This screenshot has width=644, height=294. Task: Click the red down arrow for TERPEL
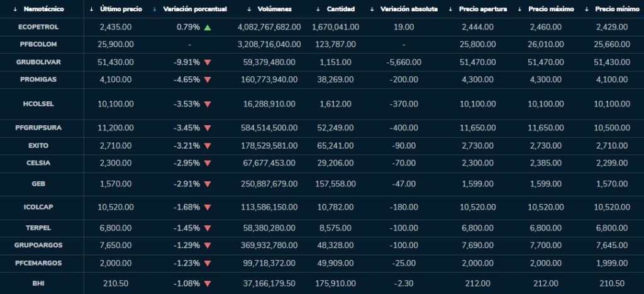click(x=208, y=228)
